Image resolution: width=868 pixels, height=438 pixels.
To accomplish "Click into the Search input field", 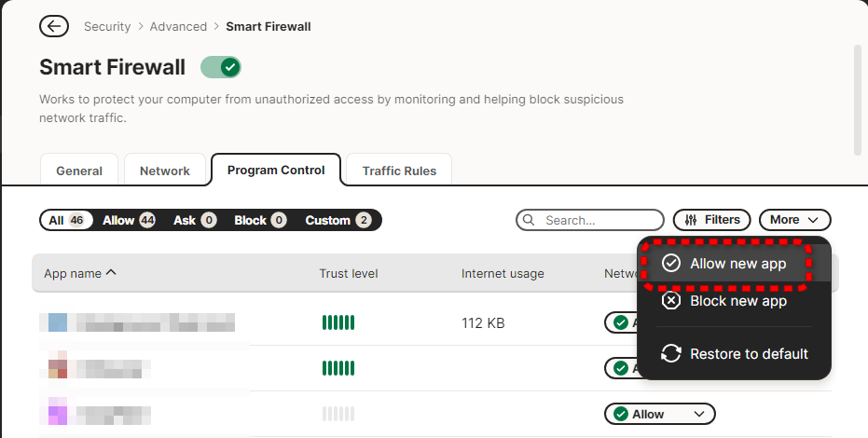I will (599, 221).
